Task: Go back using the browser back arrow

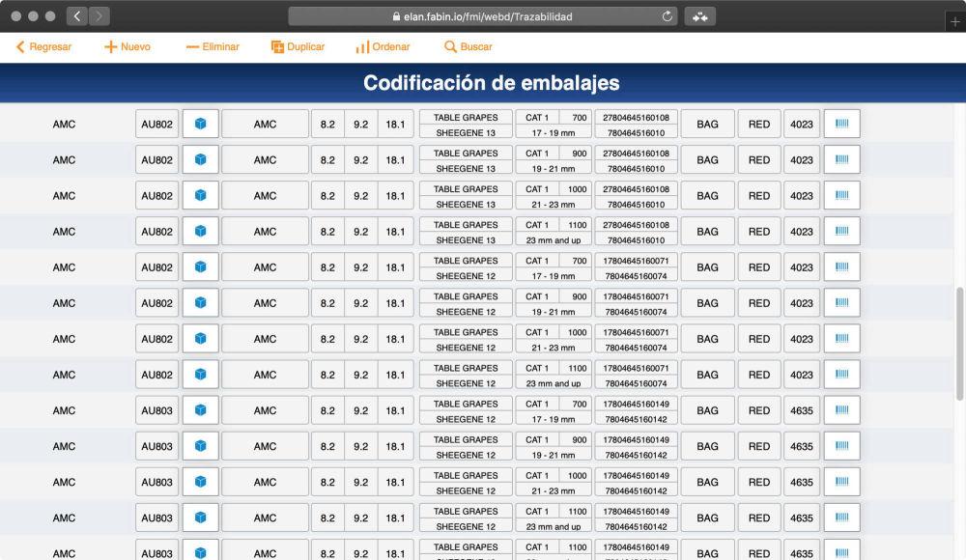Action: click(x=77, y=16)
